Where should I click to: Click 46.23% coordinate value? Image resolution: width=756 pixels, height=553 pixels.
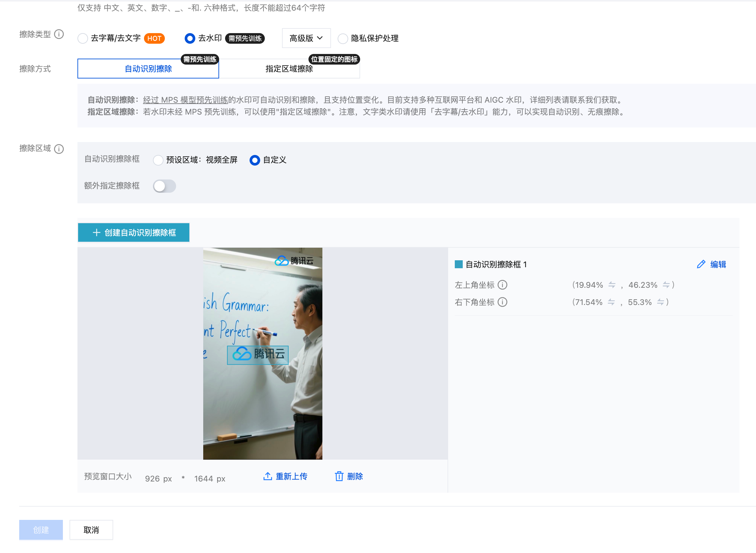pos(642,285)
